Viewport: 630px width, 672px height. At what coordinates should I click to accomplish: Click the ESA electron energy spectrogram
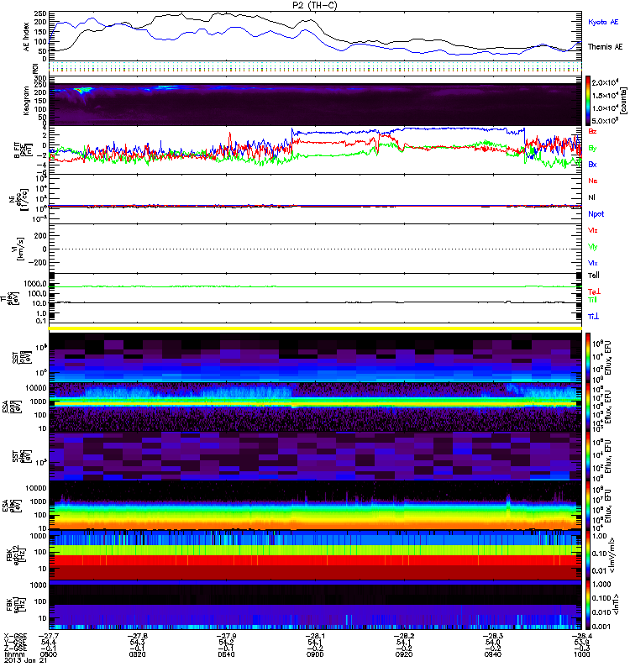coord(316,506)
